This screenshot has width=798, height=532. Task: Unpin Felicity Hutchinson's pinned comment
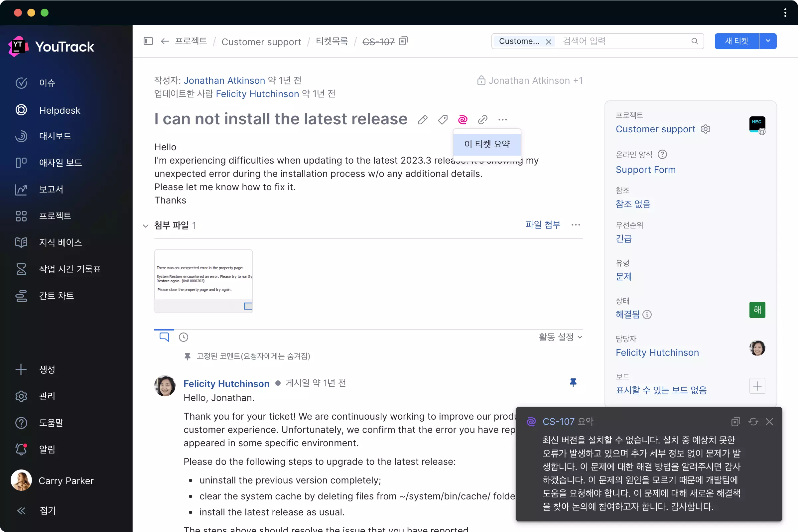(573, 383)
